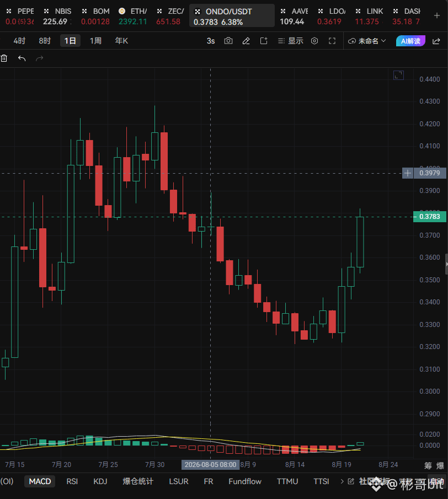Set chart interval to 8时

[45, 41]
